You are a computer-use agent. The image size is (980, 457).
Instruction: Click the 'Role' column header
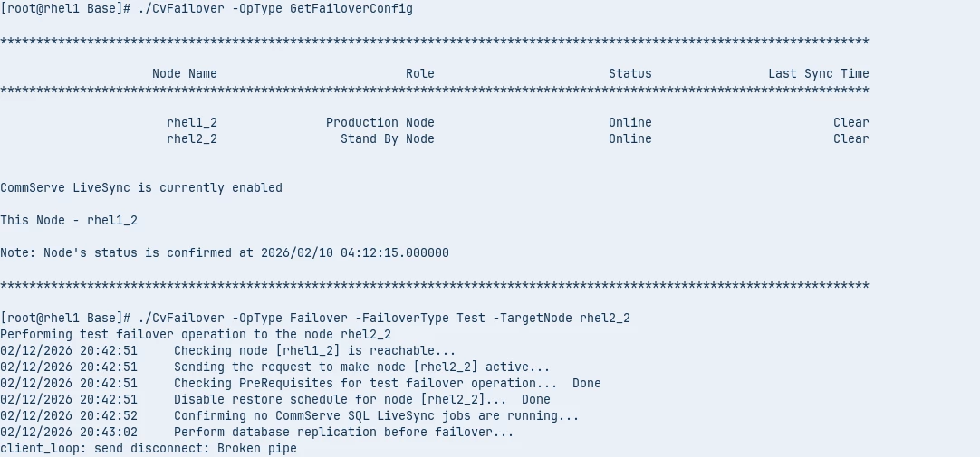[419, 73]
